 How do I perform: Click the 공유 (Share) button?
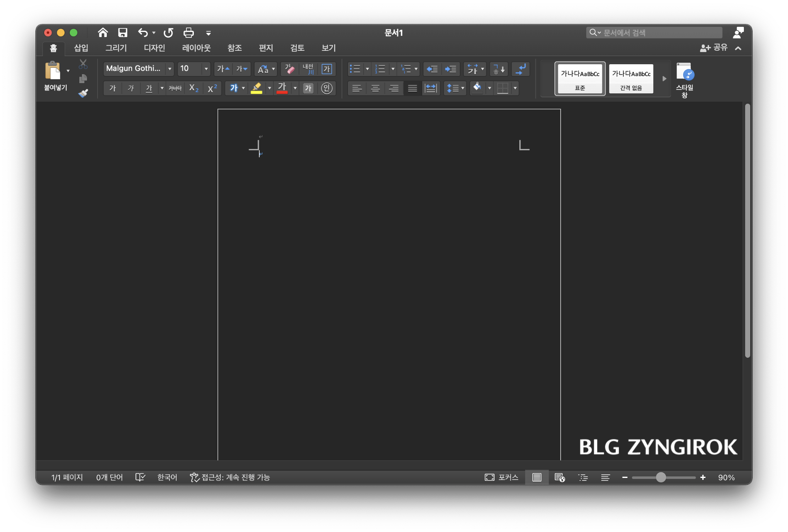click(x=714, y=48)
